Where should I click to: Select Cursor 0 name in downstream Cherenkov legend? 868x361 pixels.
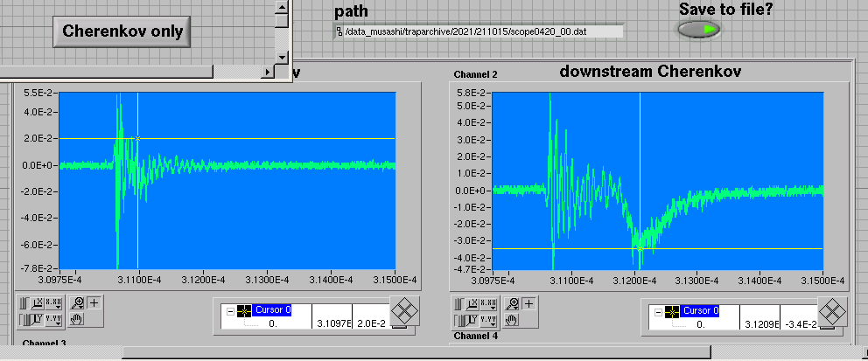pos(701,310)
